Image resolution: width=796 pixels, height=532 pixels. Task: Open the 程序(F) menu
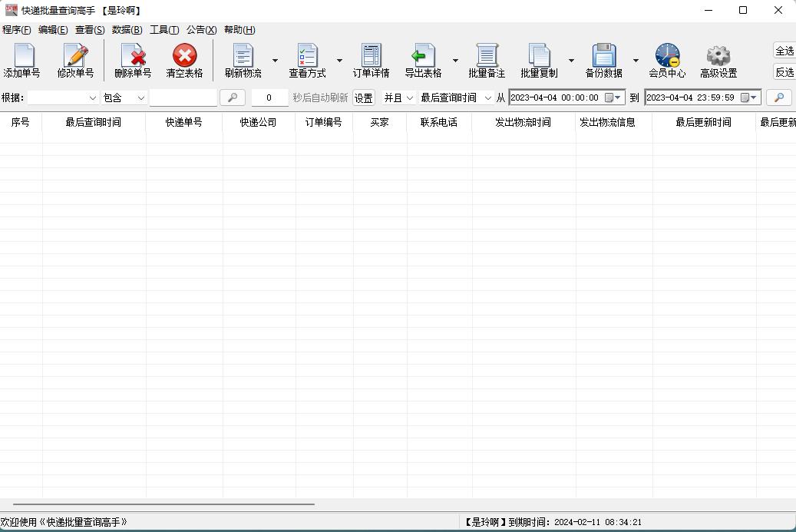[16, 30]
